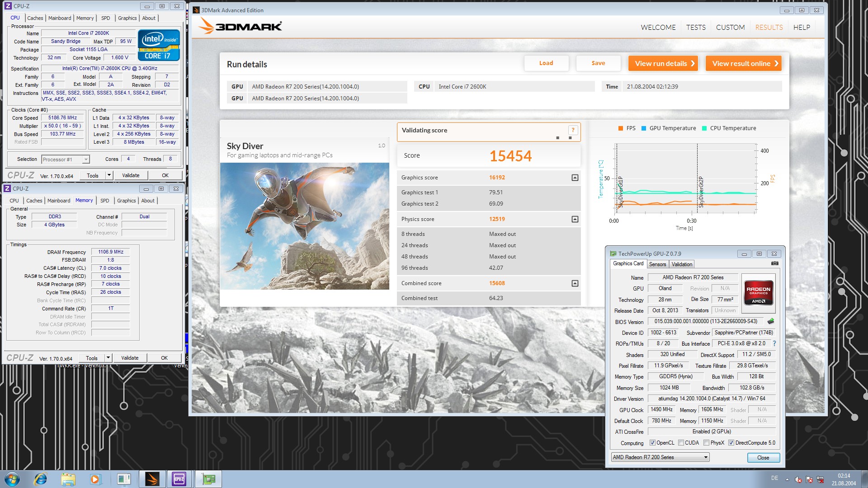Open Tools dropdown arrow in CPU-Z CPU window
This screenshot has height=488, width=868.
(x=109, y=175)
